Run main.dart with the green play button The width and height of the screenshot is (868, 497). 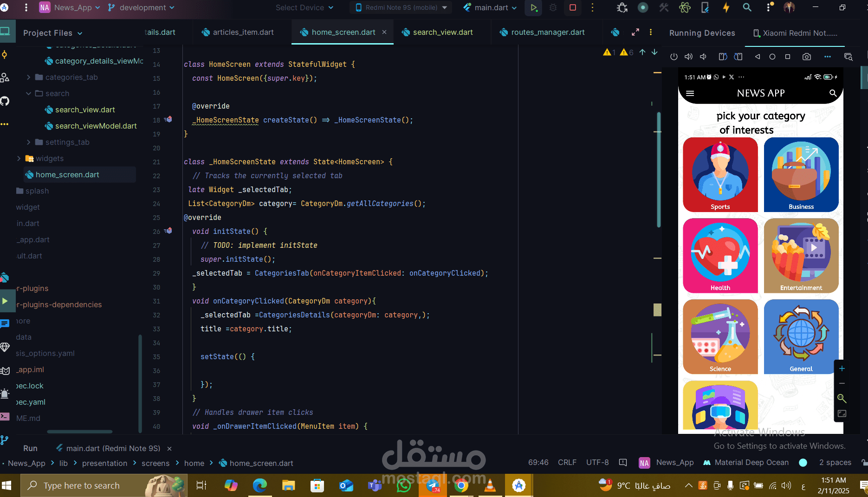click(x=534, y=8)
